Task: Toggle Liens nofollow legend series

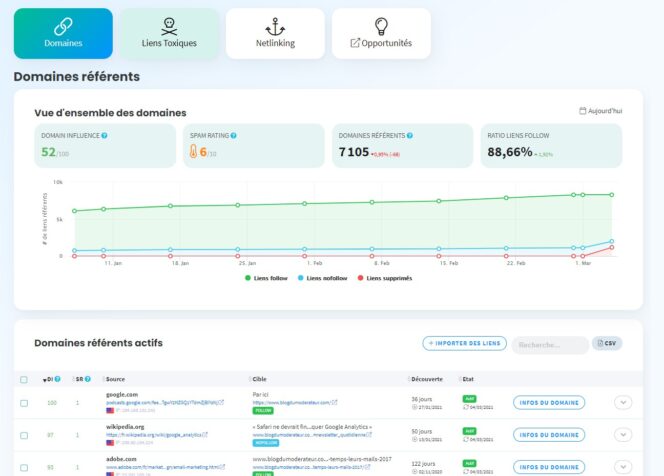Action: pos(322,278)
